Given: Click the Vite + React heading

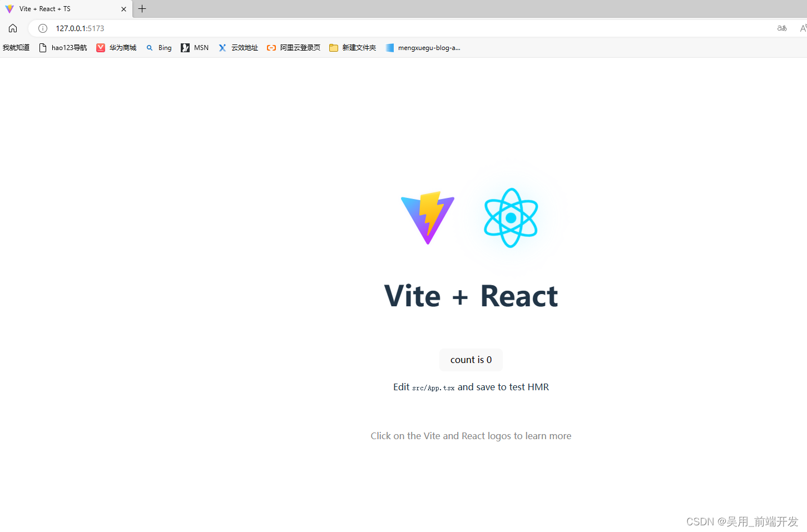Looking at the screenshot, I should point(471,296).
